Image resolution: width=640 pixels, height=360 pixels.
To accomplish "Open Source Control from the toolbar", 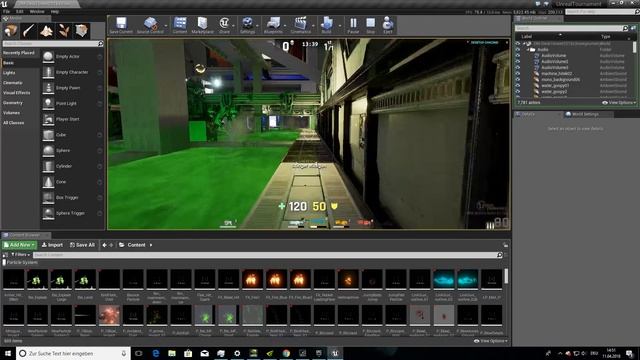I will click(150, 24).
